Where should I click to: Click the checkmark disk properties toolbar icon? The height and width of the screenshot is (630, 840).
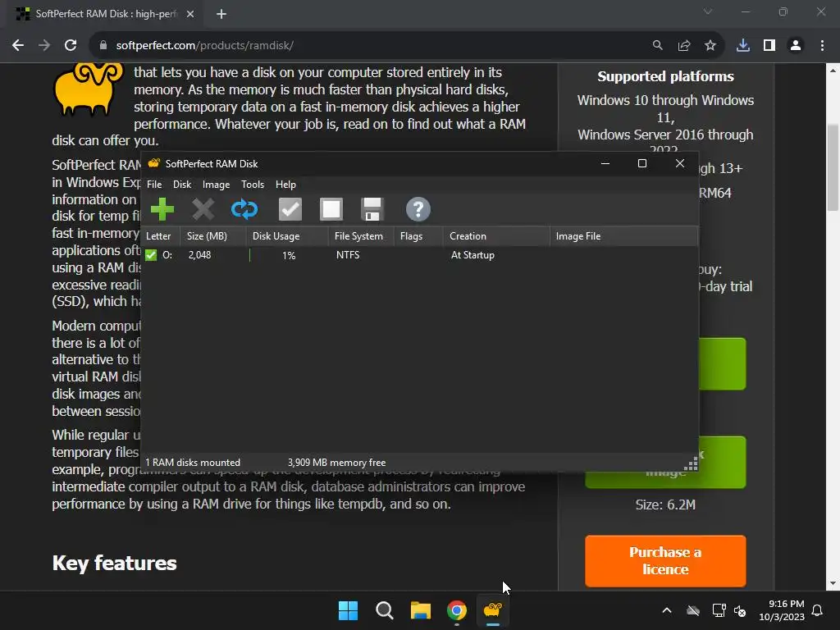290,209
